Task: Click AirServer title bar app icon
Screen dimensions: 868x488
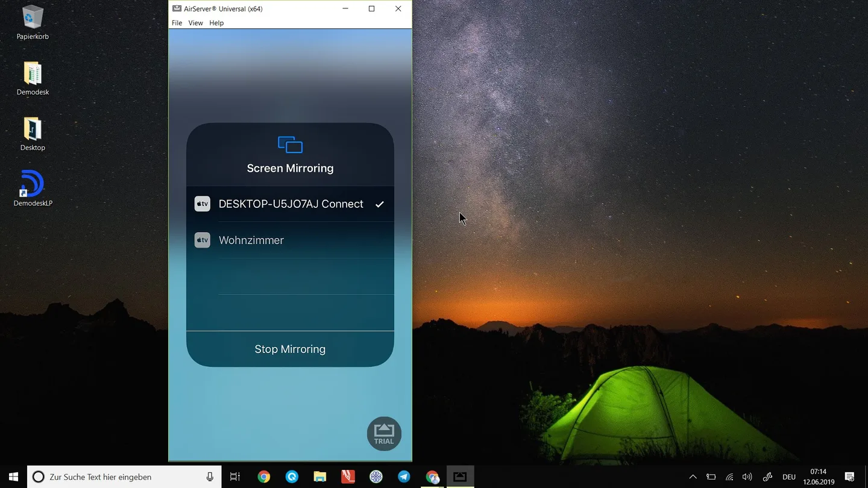Action: click(177, 8)
